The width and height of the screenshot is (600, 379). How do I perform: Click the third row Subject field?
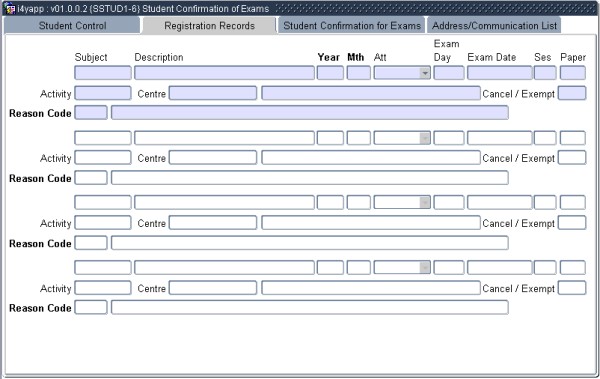tap(103, 202)
